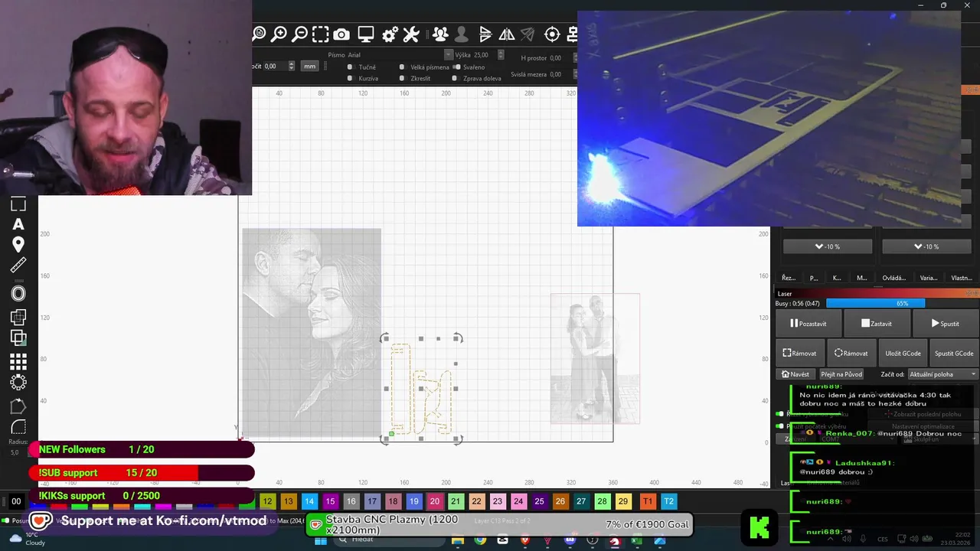Toggle the Tučně bold switch
The image size is (980, 551).
click(x=350, y=67)
